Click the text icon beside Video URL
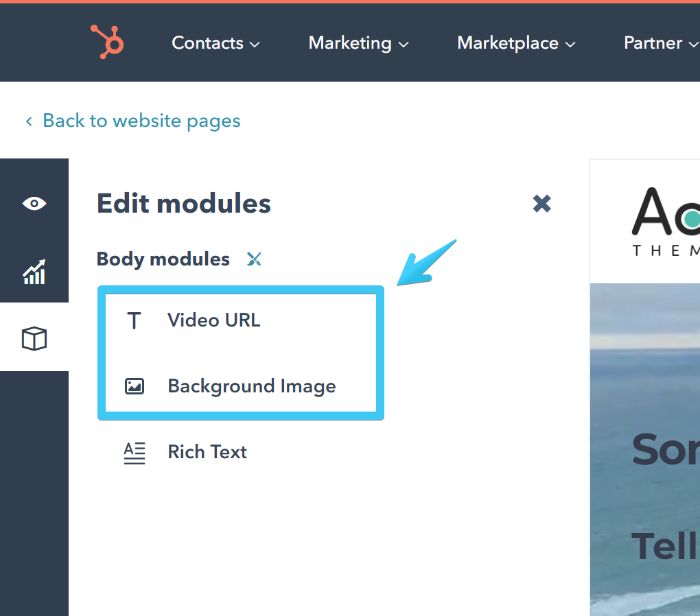The image size is (700, 616). [135, 320]
